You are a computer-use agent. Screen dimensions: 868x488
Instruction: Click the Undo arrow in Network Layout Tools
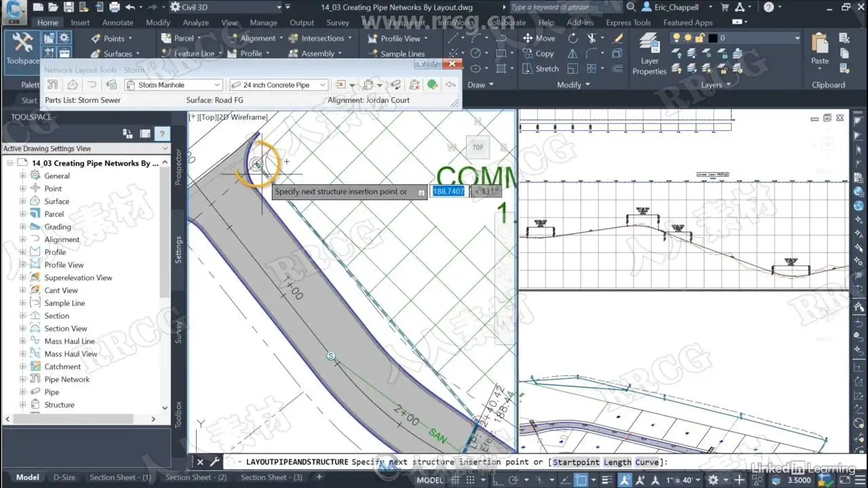pyautogui.click(x=450, y=85)
